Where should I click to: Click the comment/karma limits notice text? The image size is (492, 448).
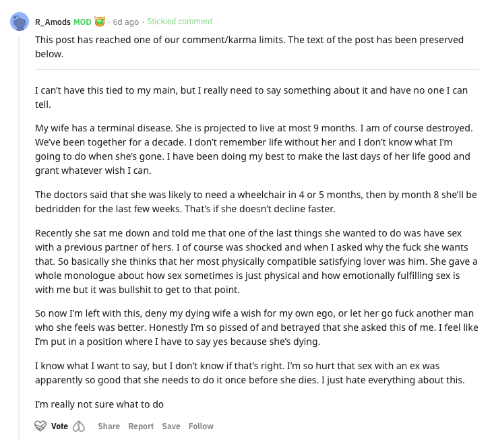pos(249,46)
